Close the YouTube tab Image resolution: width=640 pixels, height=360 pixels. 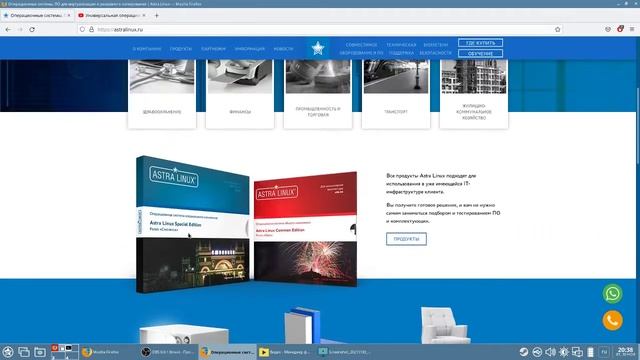pos(144,16)
